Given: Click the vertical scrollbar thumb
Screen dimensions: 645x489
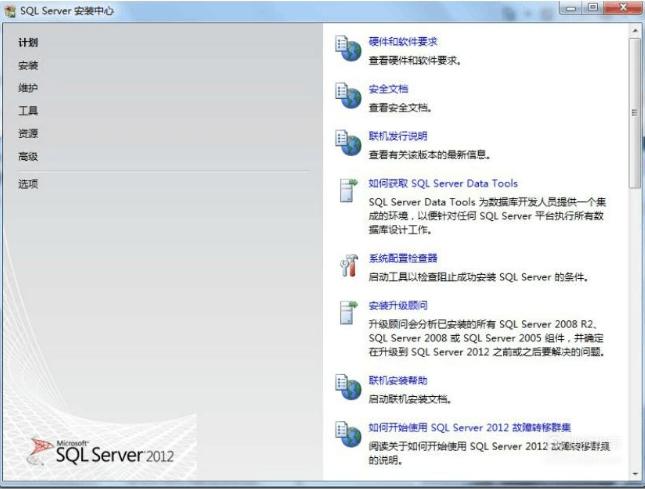Looking at the screenshot, I should point(635,113).
